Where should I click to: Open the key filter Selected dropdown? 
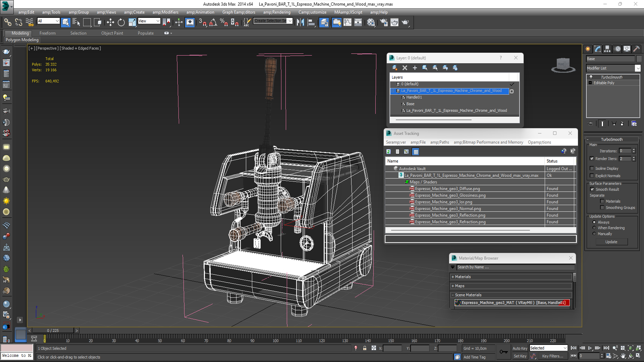click(548, 348)
